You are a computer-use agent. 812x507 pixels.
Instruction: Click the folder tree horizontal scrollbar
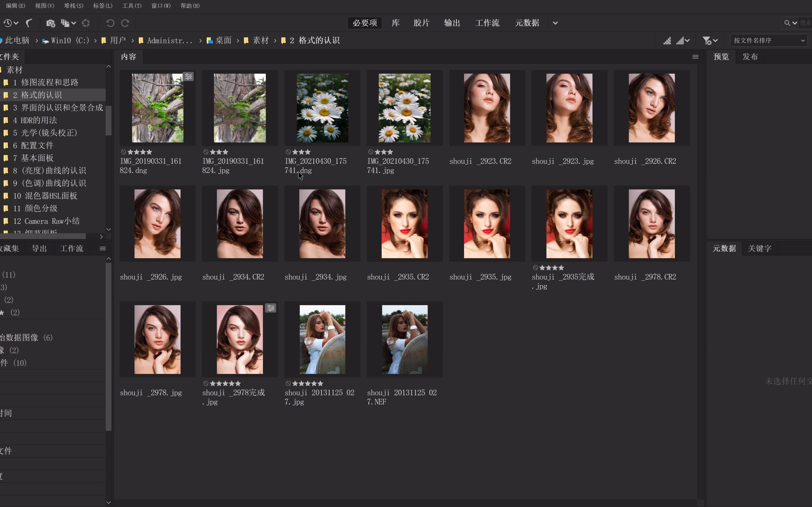[x=43, y=236]
